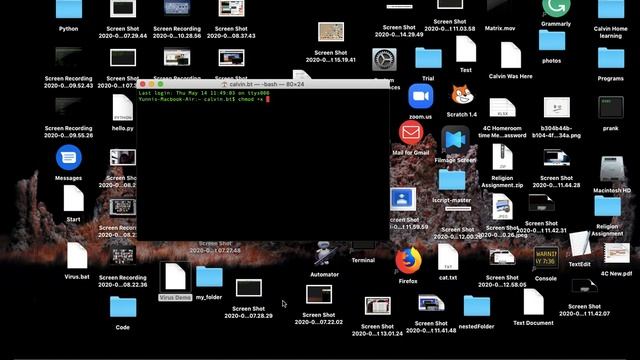Select the Religion Assignment.zip file
The image size is (640, 360).
[502, 157]
